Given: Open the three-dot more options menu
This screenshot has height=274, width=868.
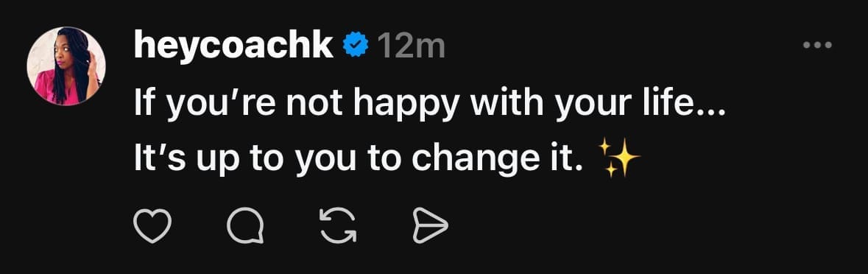Looking at the screenshot, I should point(818,46).
